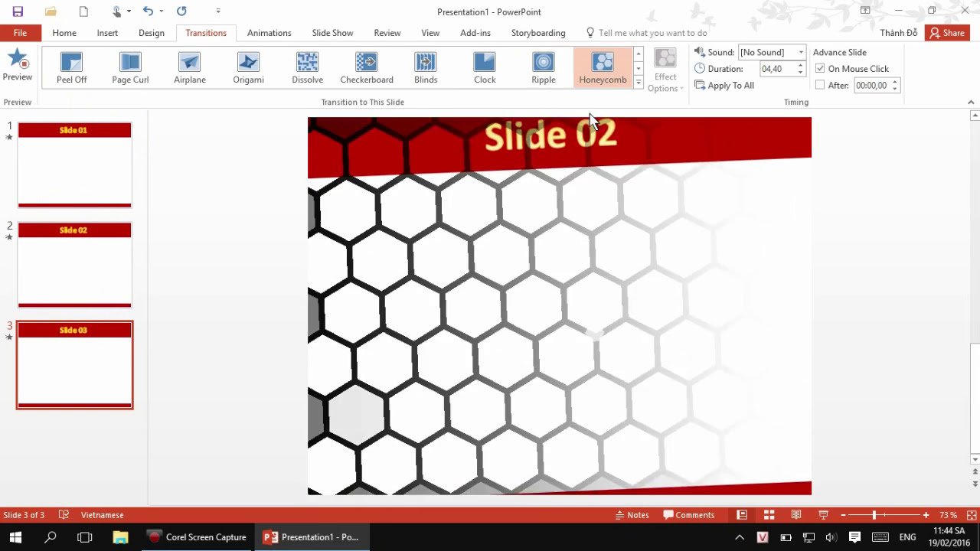Switch to Slide Sorter view in status bar

(x=769, y=515)
